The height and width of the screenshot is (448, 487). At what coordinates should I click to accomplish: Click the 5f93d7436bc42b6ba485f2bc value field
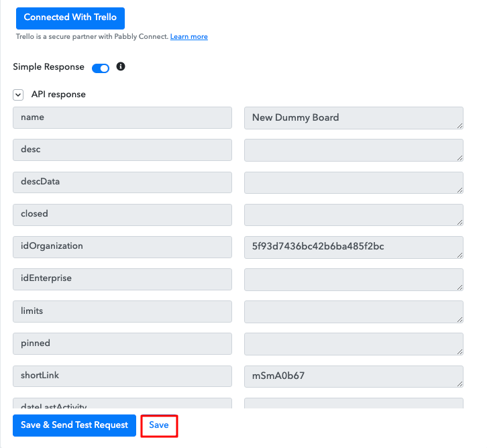[354, 247]
